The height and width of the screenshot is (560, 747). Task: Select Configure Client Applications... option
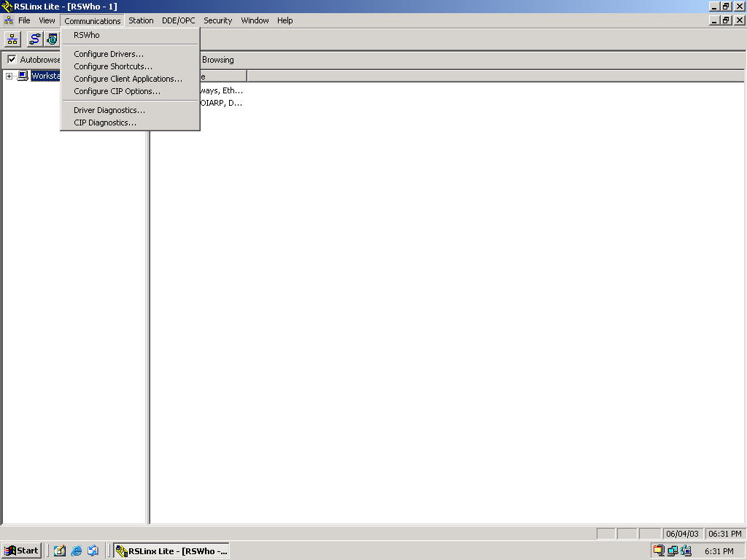click(x=128, y=79)
